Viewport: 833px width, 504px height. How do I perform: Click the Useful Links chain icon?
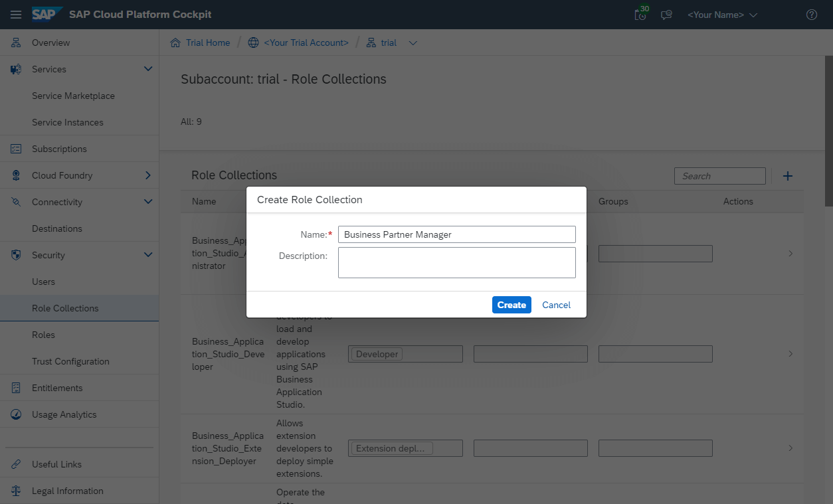(16, 464)
